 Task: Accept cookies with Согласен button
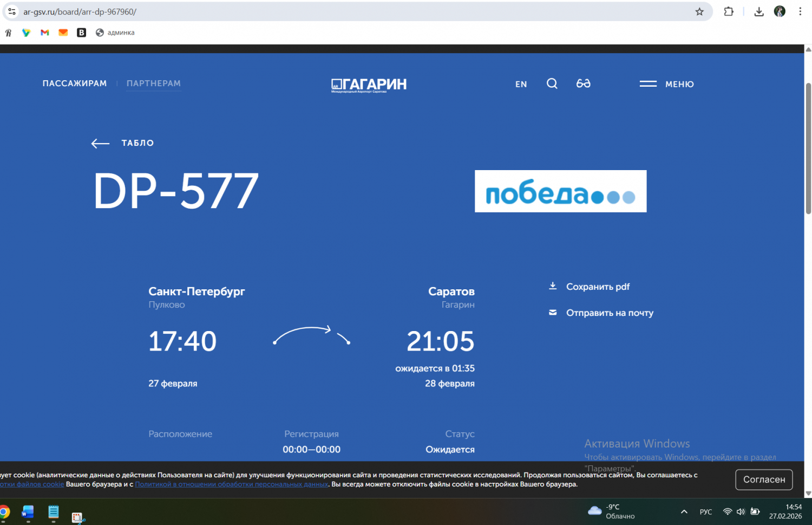tap(764, 479)
